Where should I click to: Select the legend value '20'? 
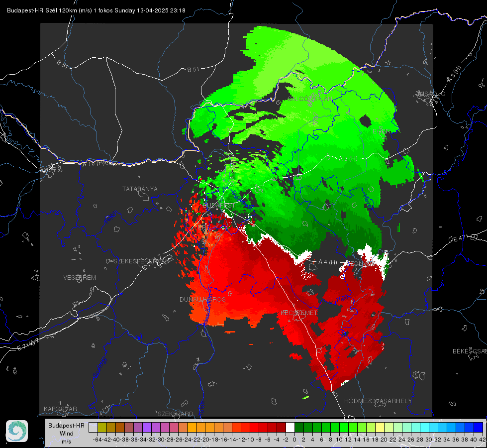[384, 440]
